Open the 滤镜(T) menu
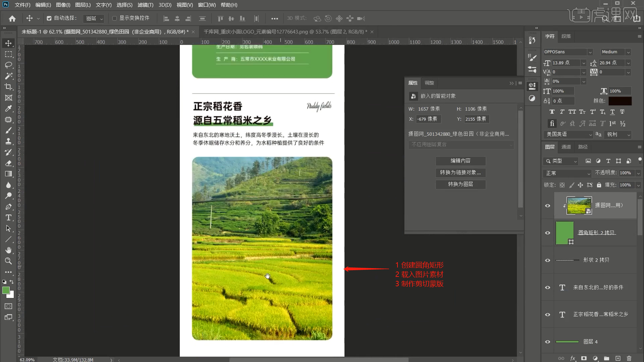 pos(145,5)
